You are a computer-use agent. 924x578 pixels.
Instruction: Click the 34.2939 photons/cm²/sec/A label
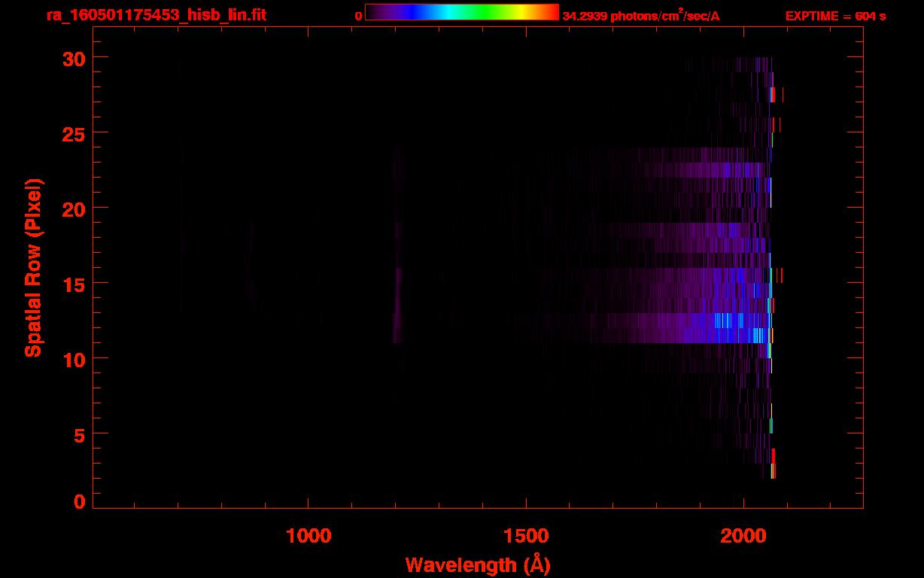[641, 15]
